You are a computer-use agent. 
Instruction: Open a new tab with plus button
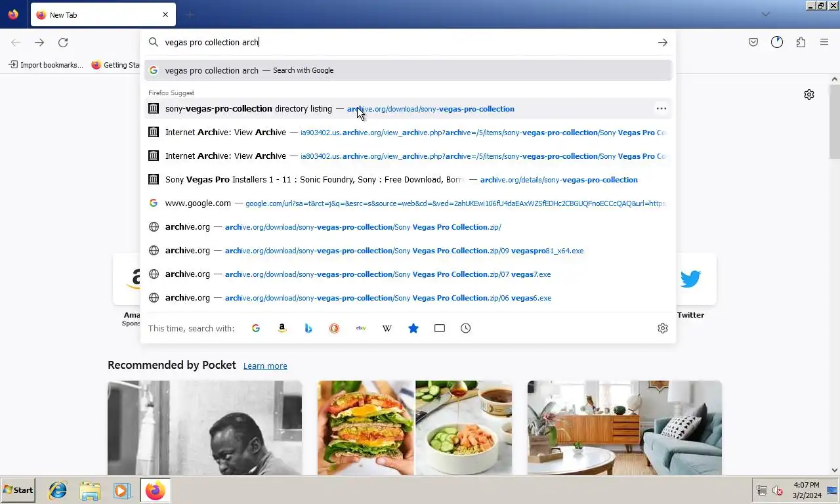[190, 14]
